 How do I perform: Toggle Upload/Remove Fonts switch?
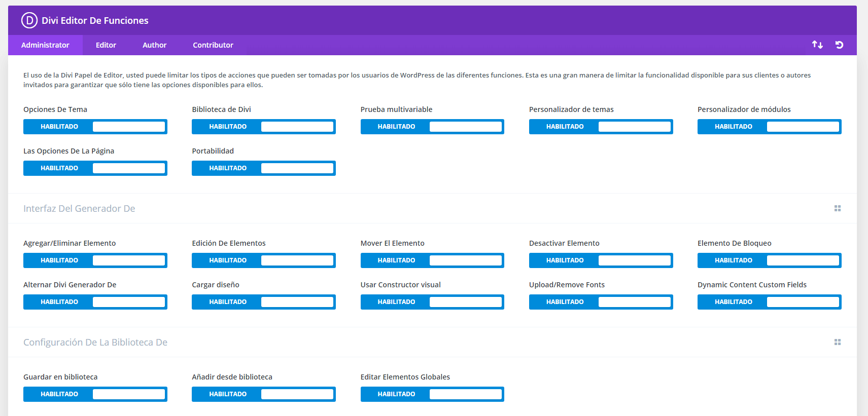601,302
